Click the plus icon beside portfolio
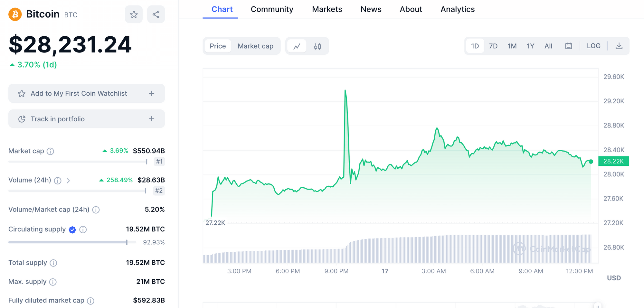This screenshot has width=644, height=308. click(152, 119)
